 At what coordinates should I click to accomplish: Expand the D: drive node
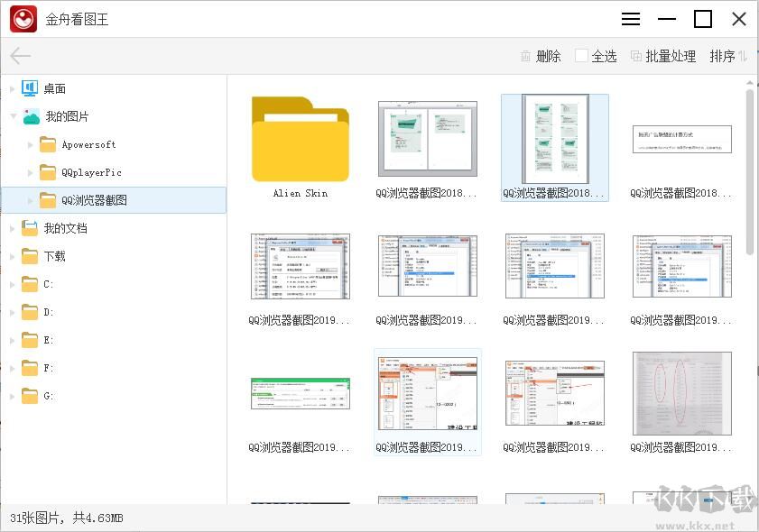pyautogui.click(x=13, y=313)
